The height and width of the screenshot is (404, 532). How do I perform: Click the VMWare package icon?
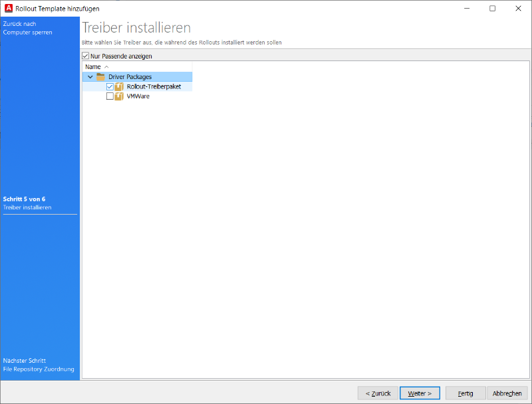coord(120,96)
